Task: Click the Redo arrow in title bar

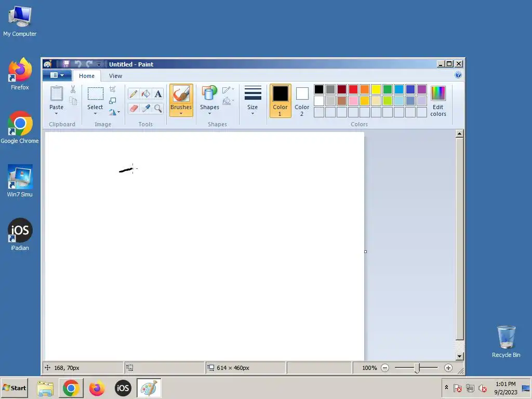Action: point(89,64)
